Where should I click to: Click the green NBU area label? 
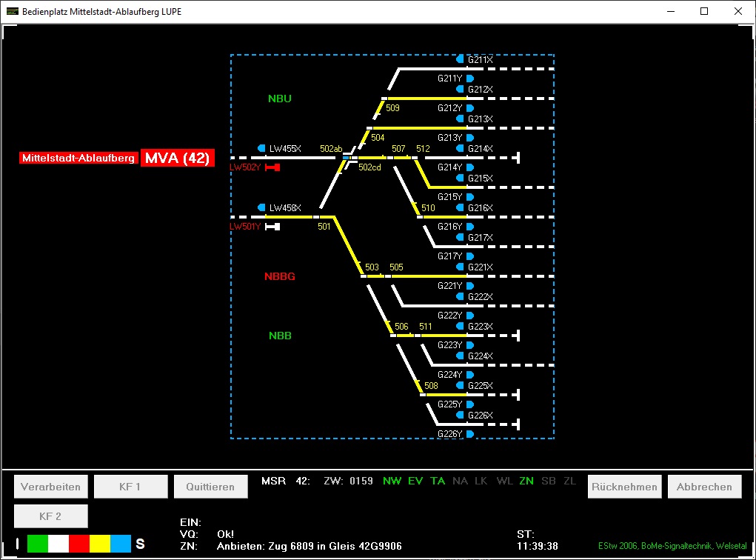coord(280,99)
